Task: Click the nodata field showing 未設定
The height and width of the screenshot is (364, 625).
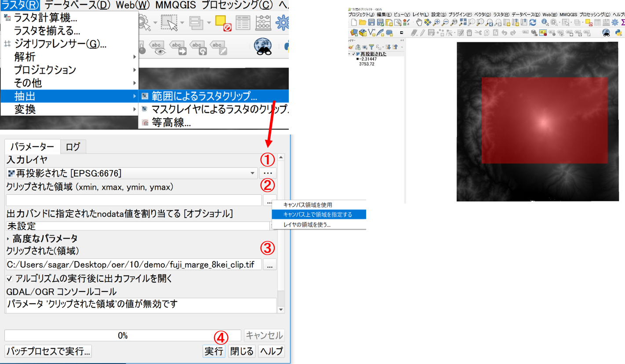Action: tap(138, 226)
